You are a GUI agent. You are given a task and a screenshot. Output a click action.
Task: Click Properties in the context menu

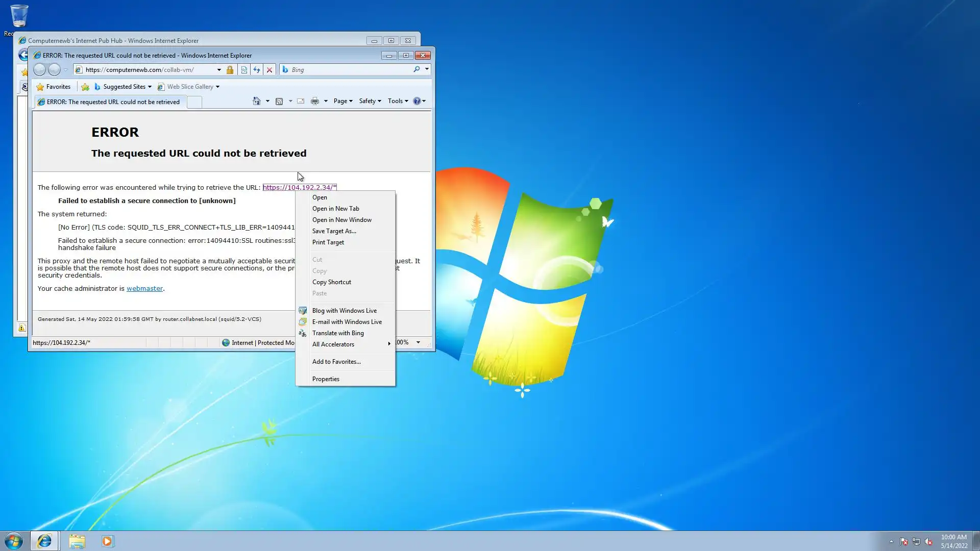[x=326, y=379]
